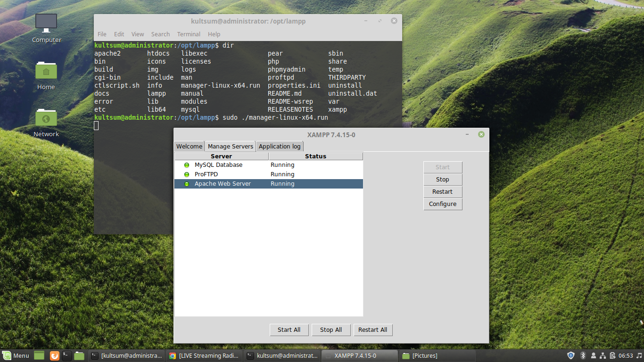
Task: Click the MySQL Database green status light
Action: pyautogui.click(x=187, y=165)
